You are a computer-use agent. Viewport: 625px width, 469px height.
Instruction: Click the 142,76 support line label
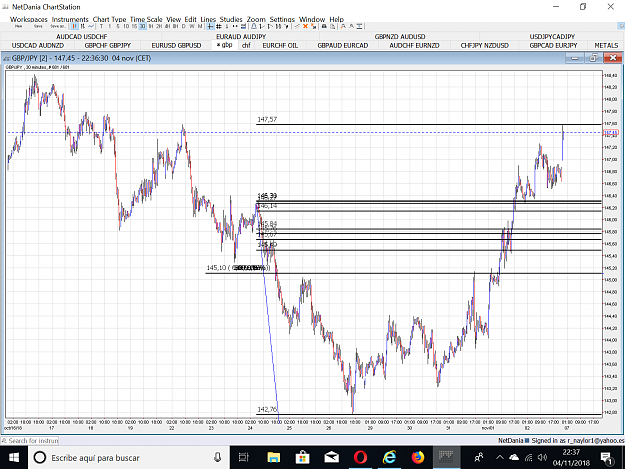pos(267,409)
